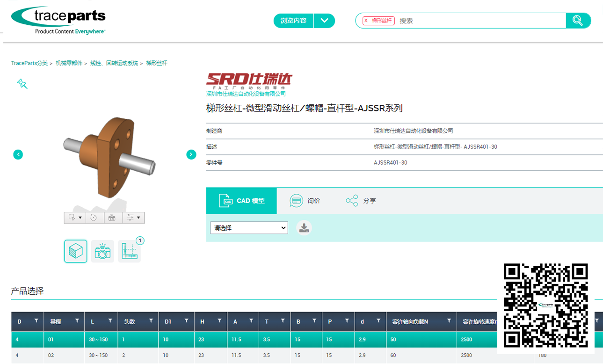Open the SRD 仕瑞达 brand logo

249,81
